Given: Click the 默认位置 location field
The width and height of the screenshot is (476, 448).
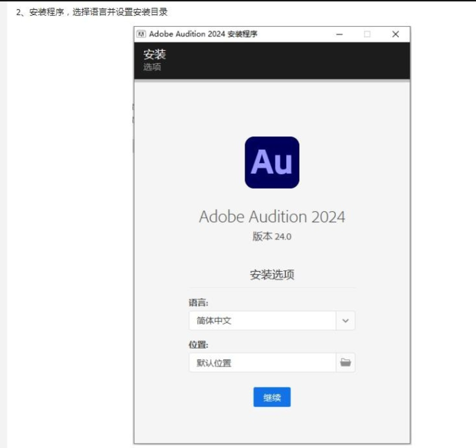Looking at the screenshot, I should [x=263, y=363].
